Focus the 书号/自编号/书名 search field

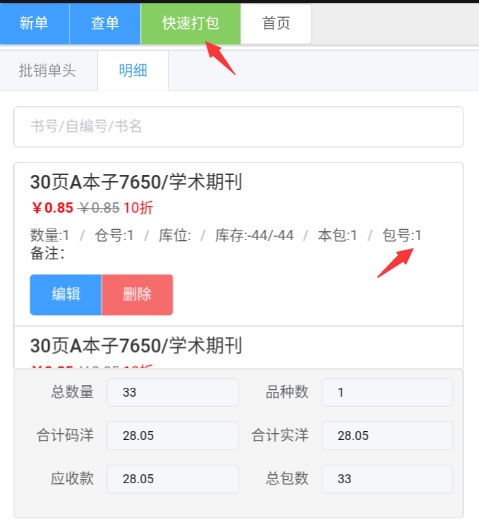coord(238,127)
